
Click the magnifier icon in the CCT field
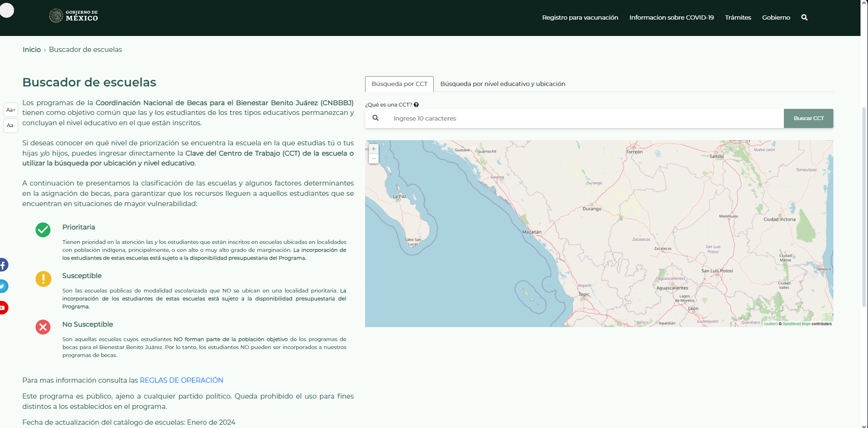coord(375,118)
